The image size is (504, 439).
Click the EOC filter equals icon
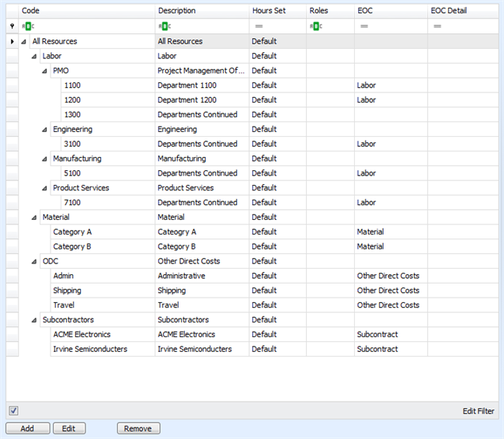363,26
